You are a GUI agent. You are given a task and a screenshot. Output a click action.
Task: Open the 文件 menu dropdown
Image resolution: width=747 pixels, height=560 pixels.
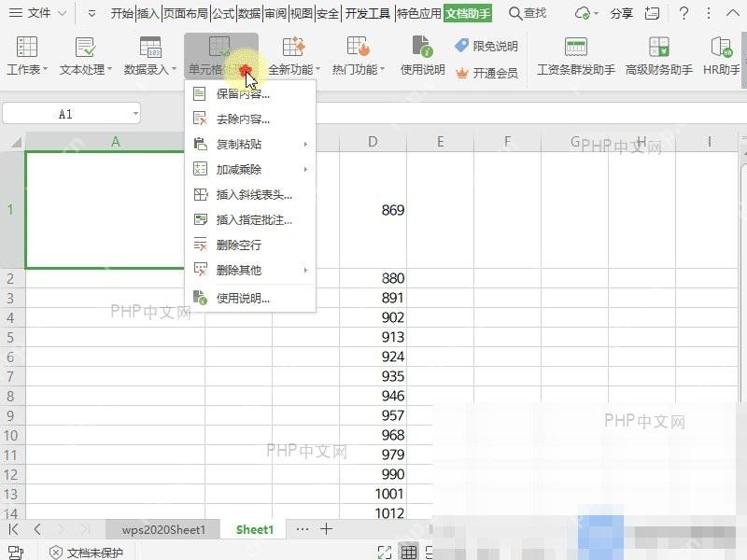37,13
